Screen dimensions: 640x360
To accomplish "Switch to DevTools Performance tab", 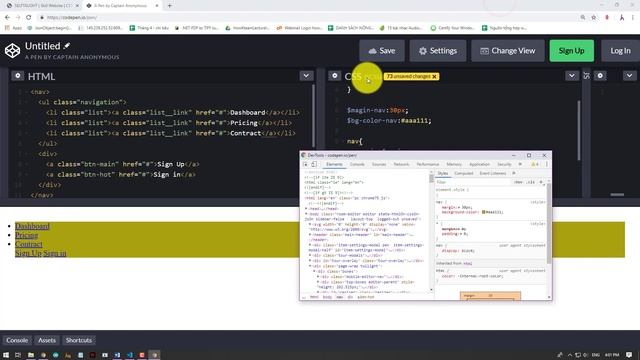I will pos(428,164).
